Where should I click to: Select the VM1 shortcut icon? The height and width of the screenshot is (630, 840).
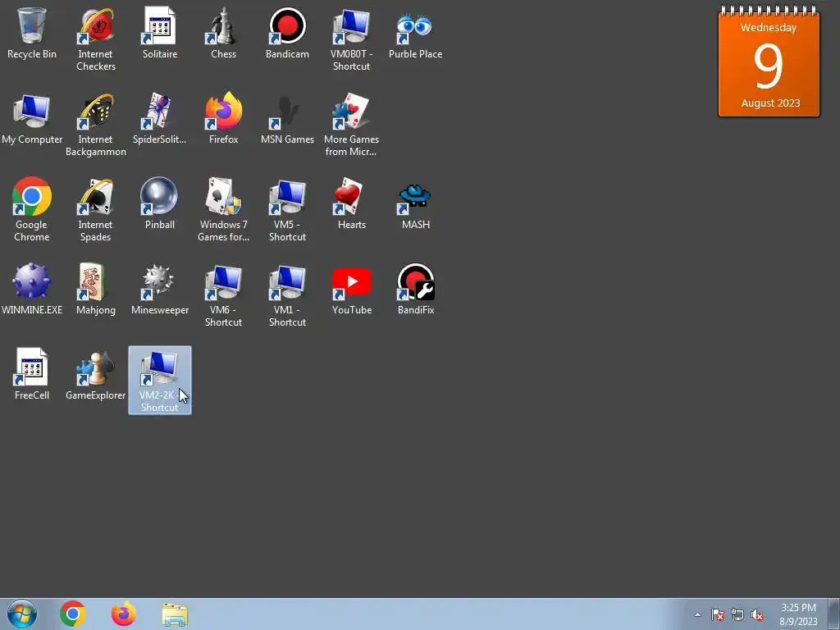pyautogui.click(x=287, y=295)
